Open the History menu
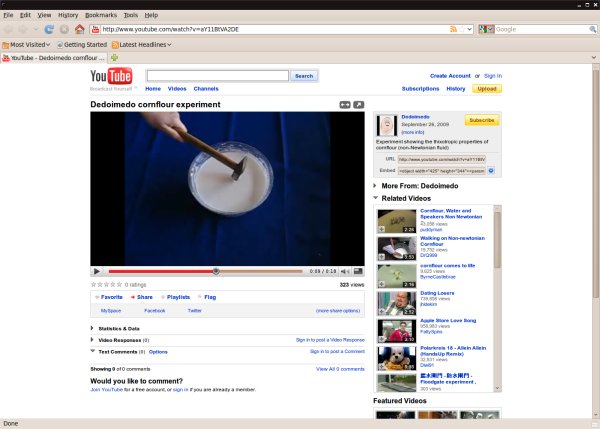This screenshot has height=429, width=600. point(68,15)
